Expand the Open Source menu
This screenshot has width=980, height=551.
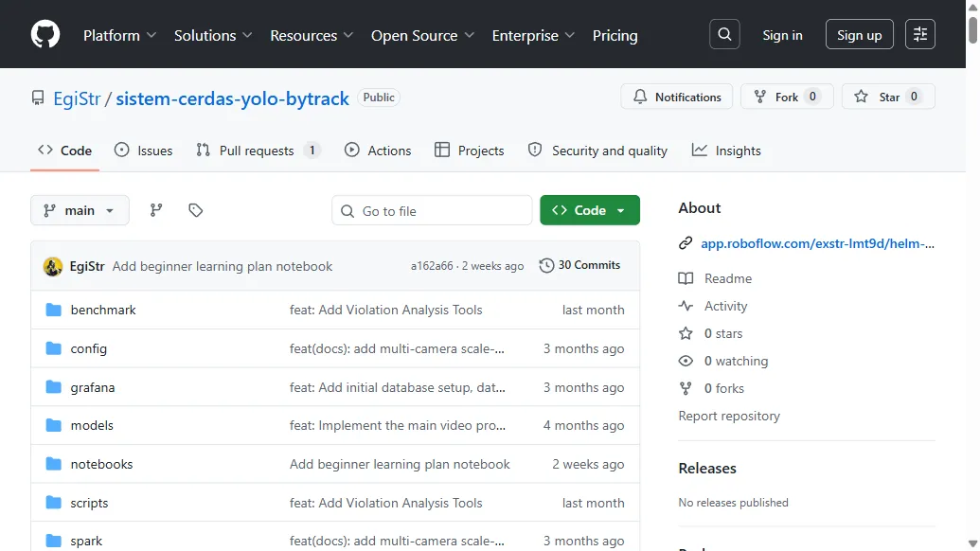[x=422, y=36]
